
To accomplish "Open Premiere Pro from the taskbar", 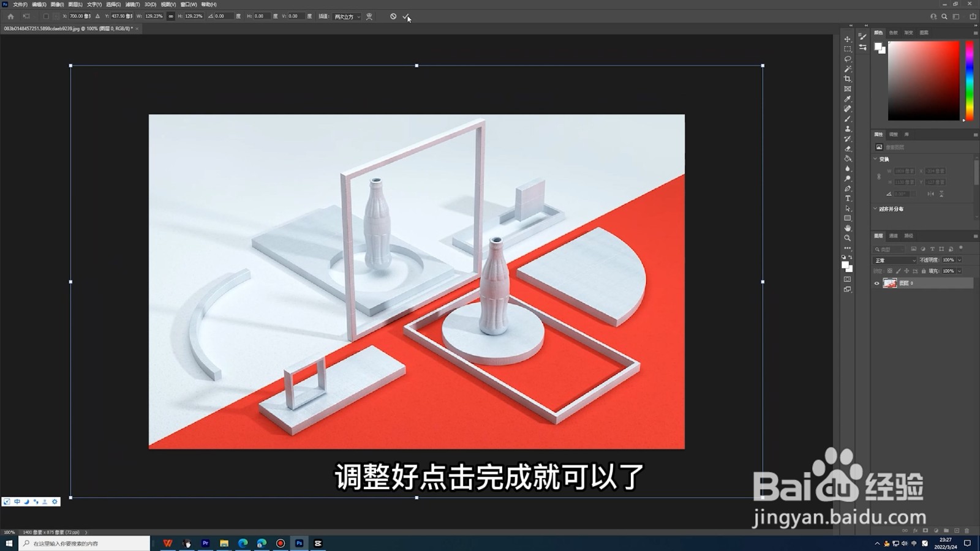I will coord(205,543).
